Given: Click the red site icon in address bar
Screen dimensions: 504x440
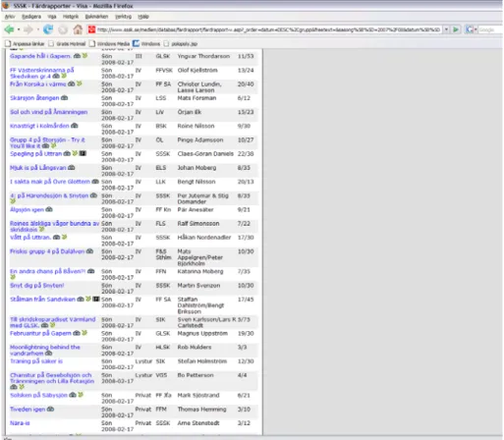Looking at the screenshot, I should pos(91,29).
